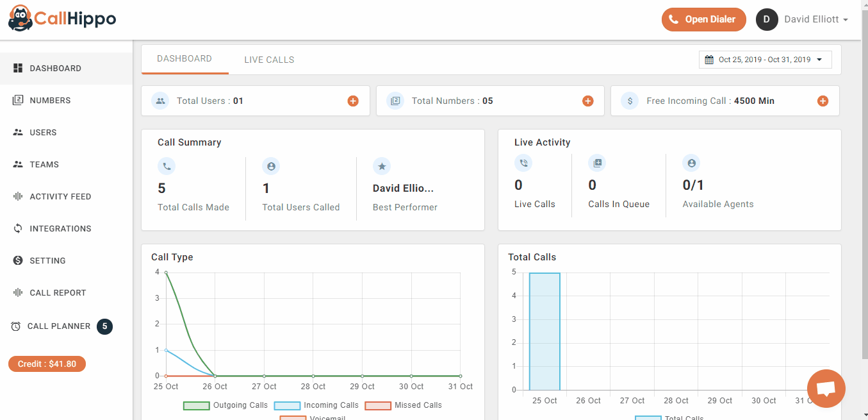The height and width of the screenshot is (420, 868).
Task: Open Numbers page from sidebar
Action: [50, 100]
